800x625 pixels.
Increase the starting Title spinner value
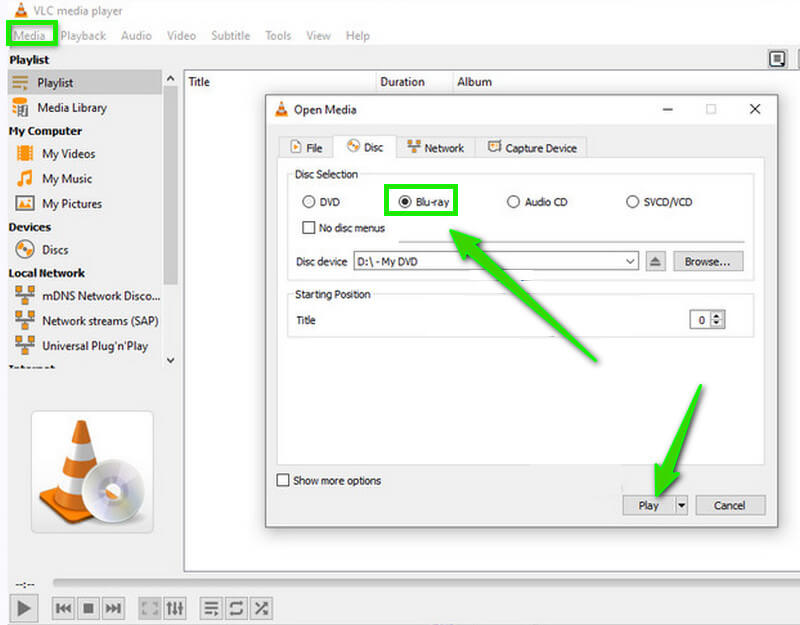[x=717, y=316]
